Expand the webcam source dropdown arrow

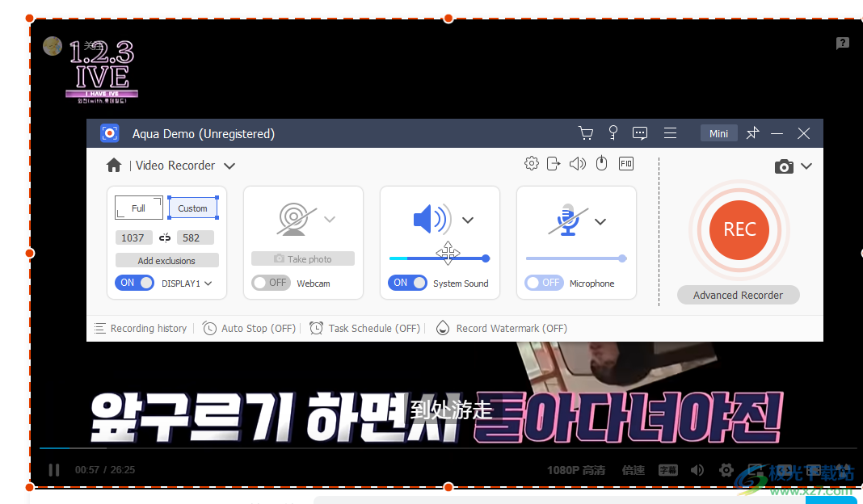click(330, 219)
